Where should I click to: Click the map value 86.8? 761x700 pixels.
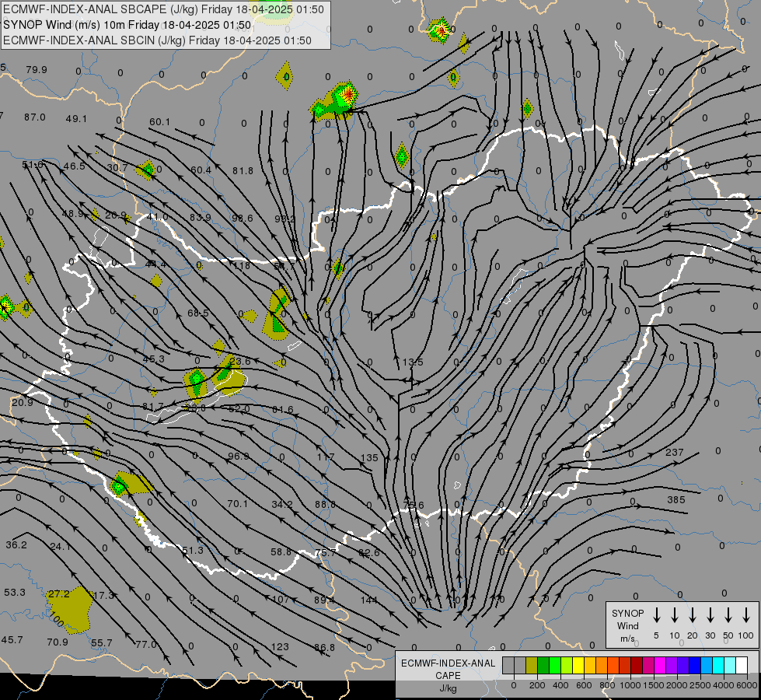point(324,648)
